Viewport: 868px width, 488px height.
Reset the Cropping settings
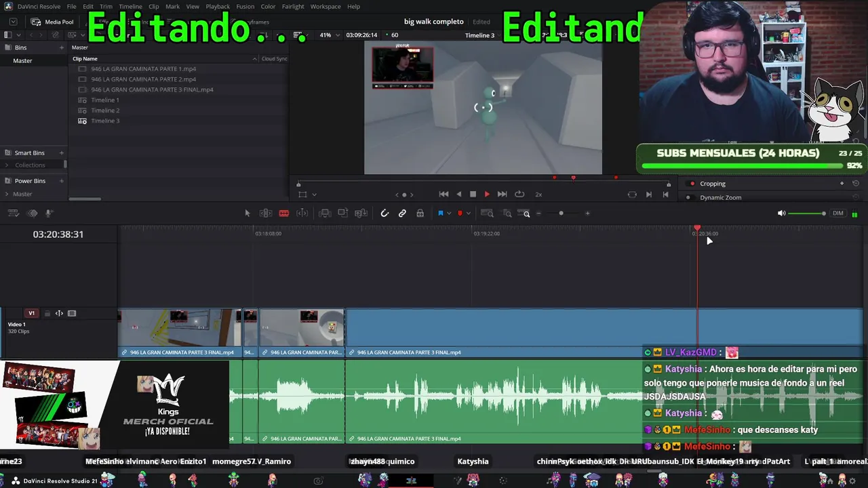pos(856,184)
